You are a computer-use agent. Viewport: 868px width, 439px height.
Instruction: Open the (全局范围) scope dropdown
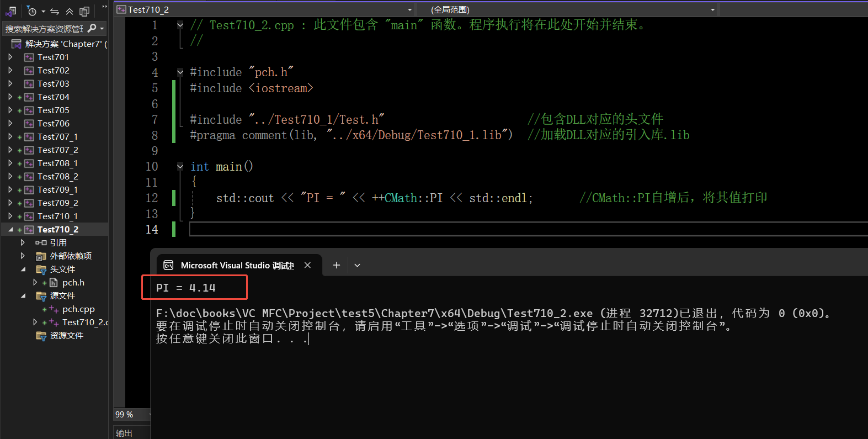coord(712,10)
